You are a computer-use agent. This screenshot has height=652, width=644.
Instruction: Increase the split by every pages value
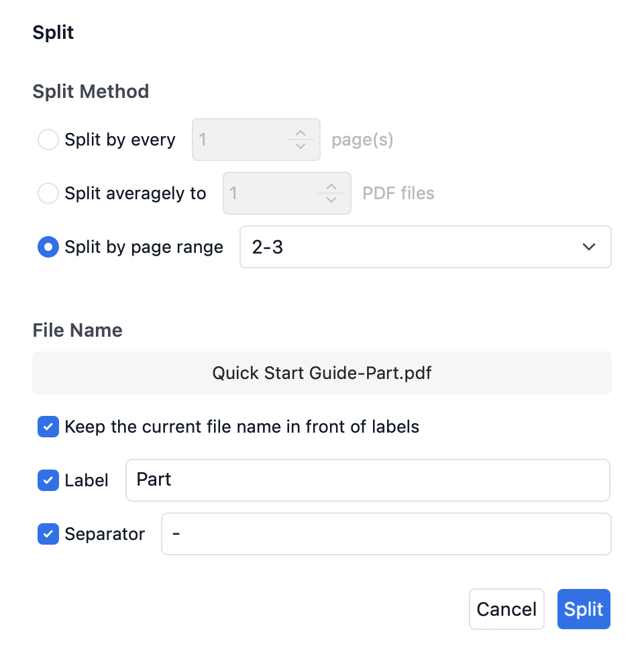pyautogui.click(x=301, y=133)
